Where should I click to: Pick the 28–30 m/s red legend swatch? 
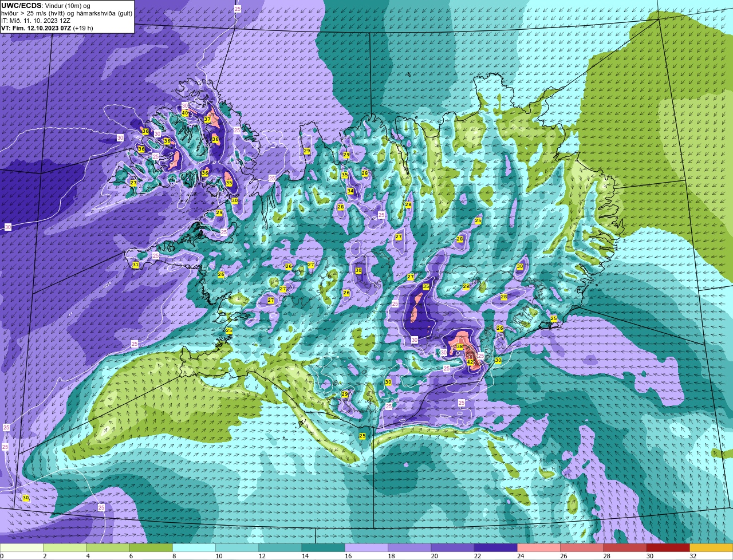pos(625,547)
